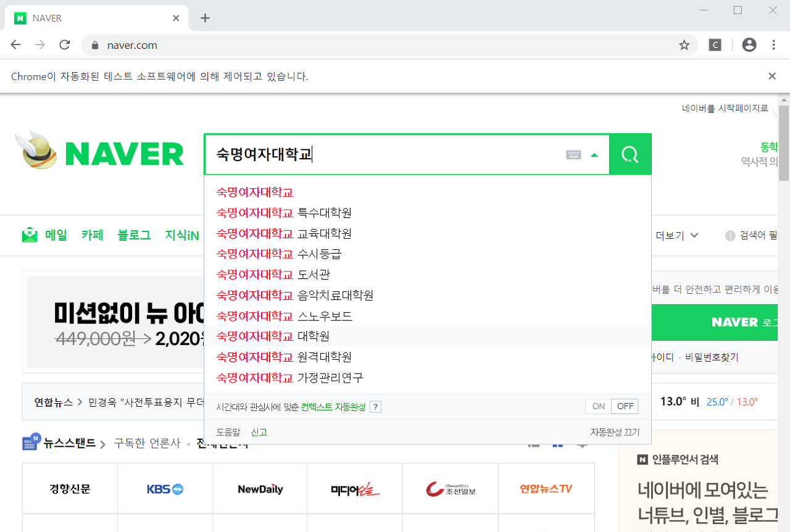Reload the page with the refresh icon
790x532 pixels.
[x=65, y=45]
